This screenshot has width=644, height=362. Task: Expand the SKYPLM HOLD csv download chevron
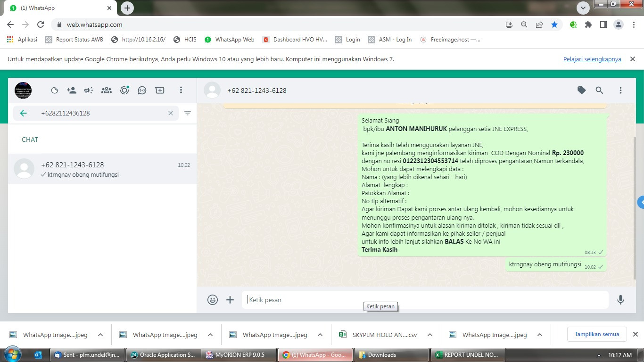coord(429,335)
